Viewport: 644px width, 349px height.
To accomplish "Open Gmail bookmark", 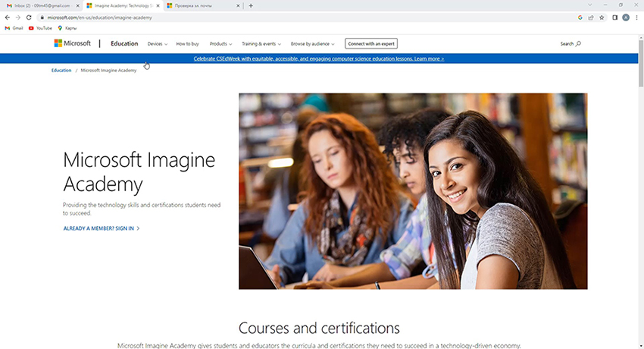I will [14, 28].
